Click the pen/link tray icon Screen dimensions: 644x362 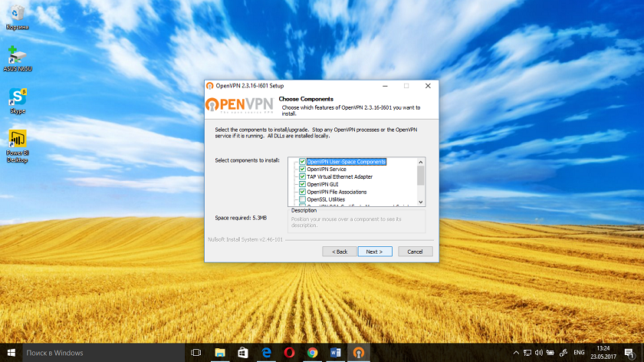(563, 353)
